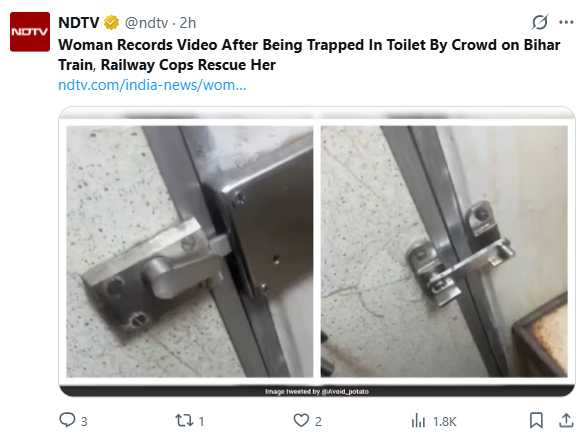
Task: Open the left door latch photo
Action: coord(190,251)
